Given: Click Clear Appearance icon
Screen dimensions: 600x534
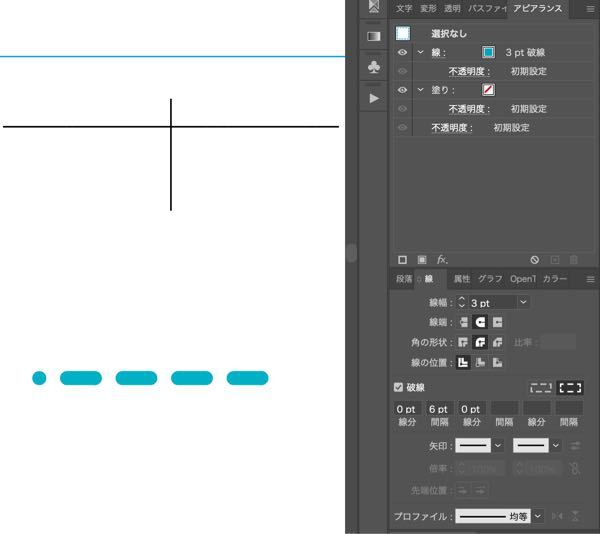Looking at the screenshot, I should (535, 260).
